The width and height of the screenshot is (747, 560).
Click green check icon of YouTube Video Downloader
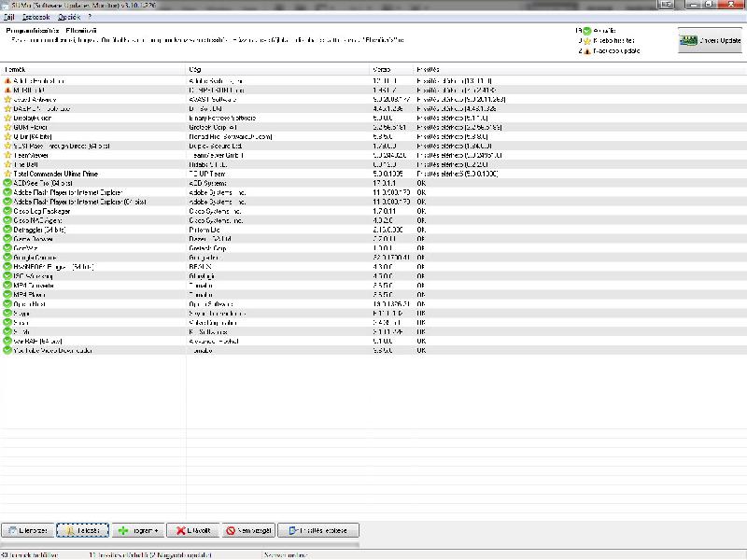click(7, 351)
